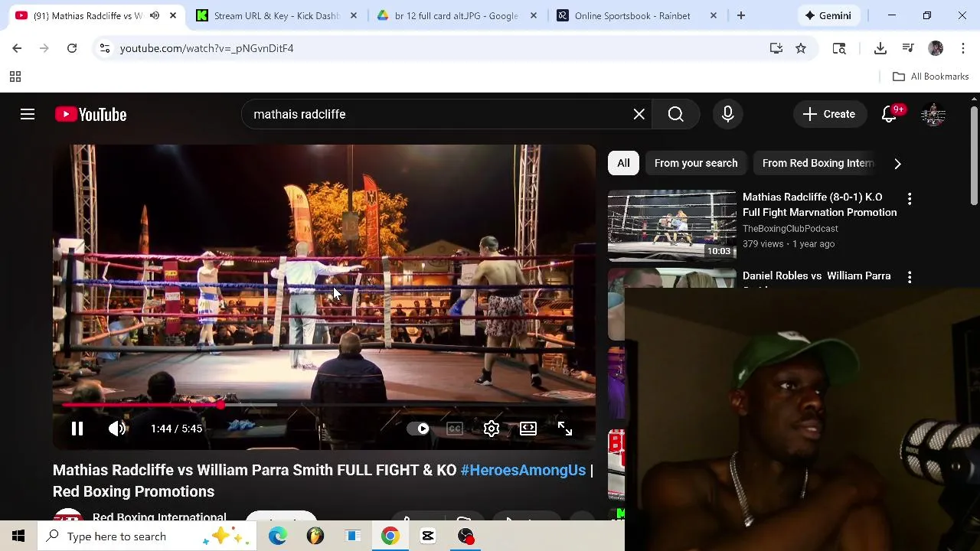Click the Create button

pyautogui.click(x=829, y=114)
